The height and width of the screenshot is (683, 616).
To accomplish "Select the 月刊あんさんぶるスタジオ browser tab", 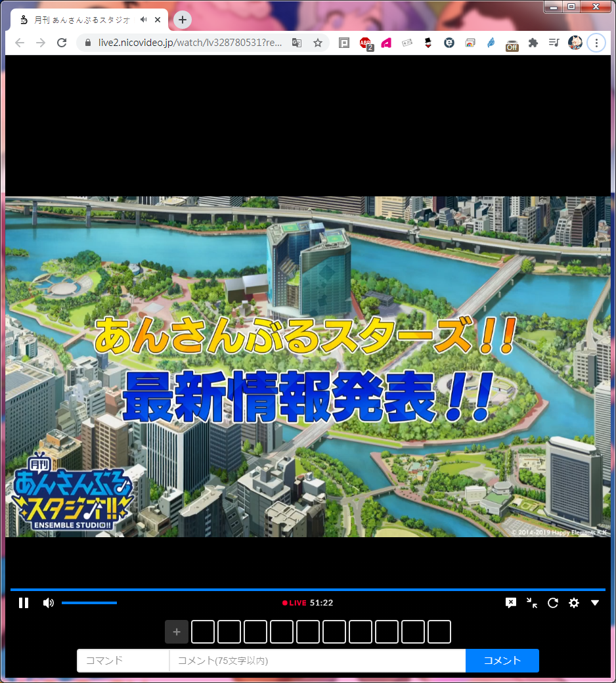I will [89, 20].
